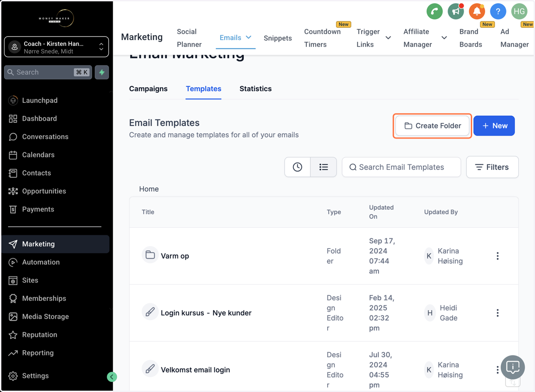Select the Templates tab
The image size is (535, 392).
(204, 89)
